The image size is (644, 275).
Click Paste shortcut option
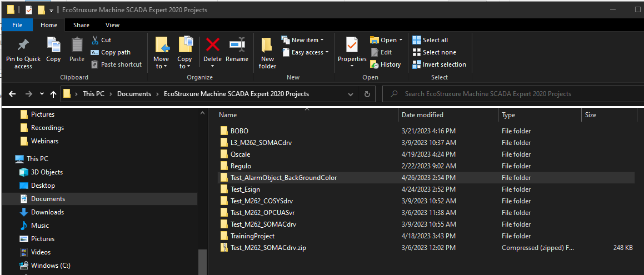[116, 64]
